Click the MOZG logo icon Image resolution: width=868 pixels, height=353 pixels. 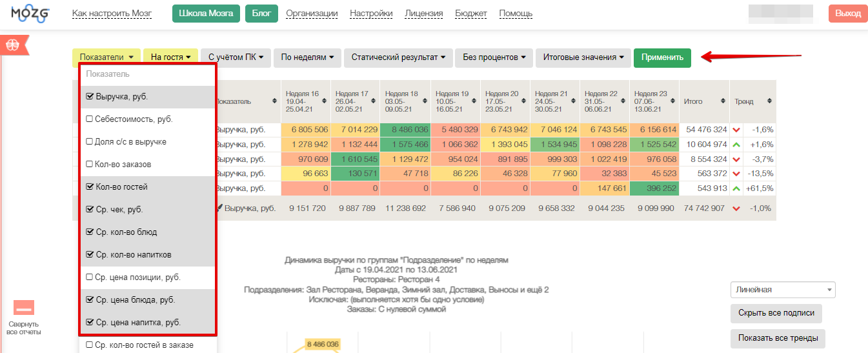click(30, 14)
